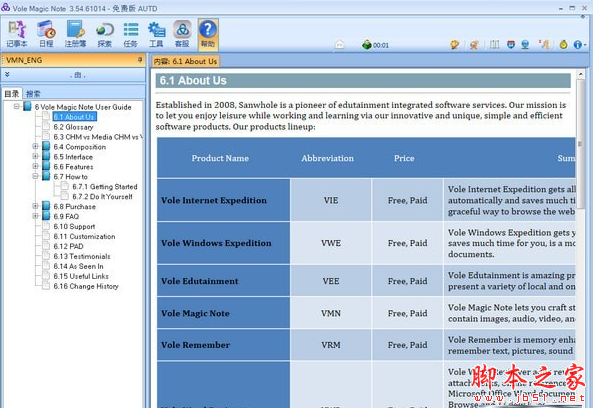Open the 注册簿 registry icon
The height and width of the screenshot is (408, 593).
click(75, 34)
